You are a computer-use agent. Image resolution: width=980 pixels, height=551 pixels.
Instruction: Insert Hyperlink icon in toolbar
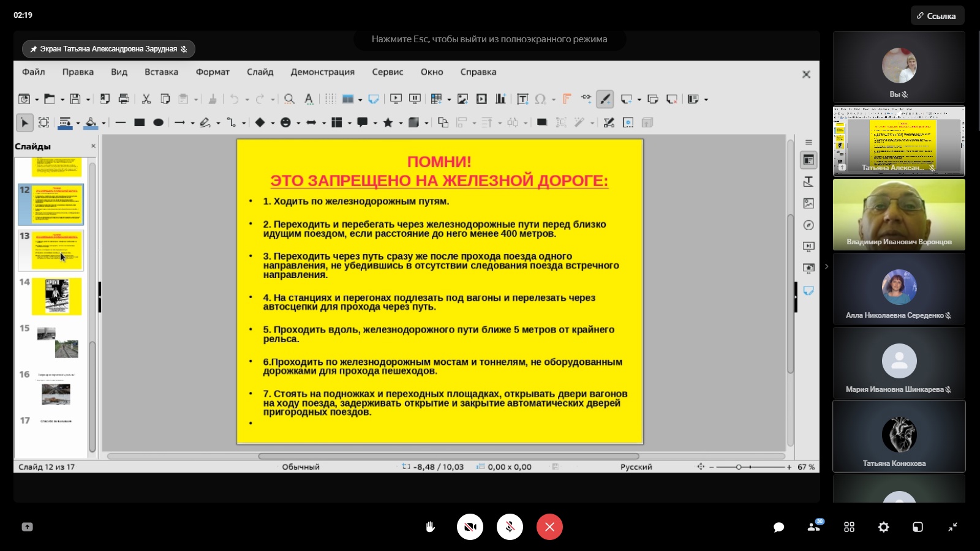(586, 98)
